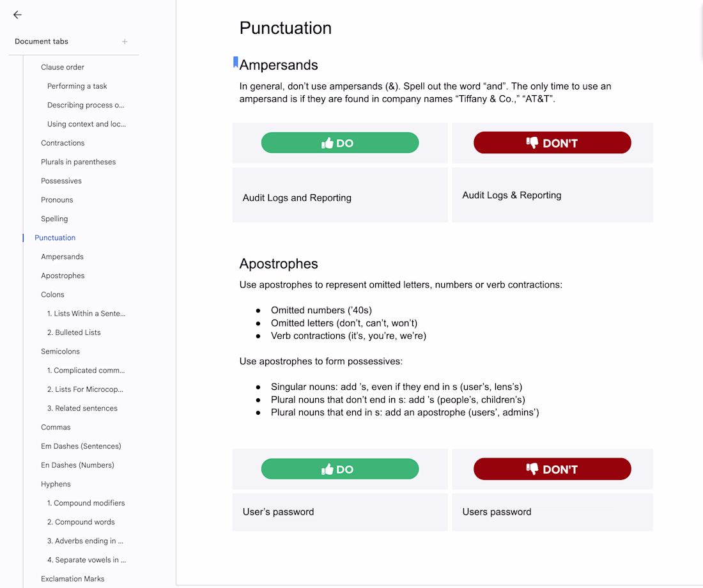Click the blue bookmark marker beside Ampersands heading

pos(236,62)
